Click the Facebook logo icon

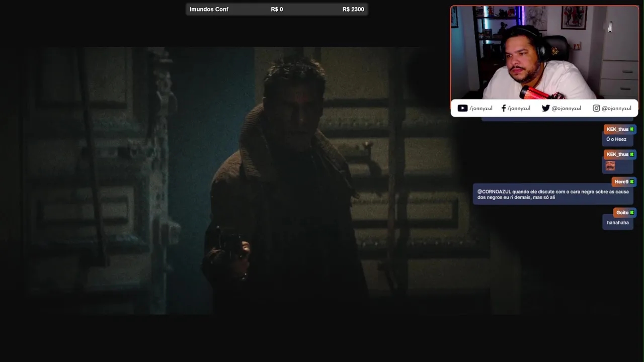click(504, 108)
